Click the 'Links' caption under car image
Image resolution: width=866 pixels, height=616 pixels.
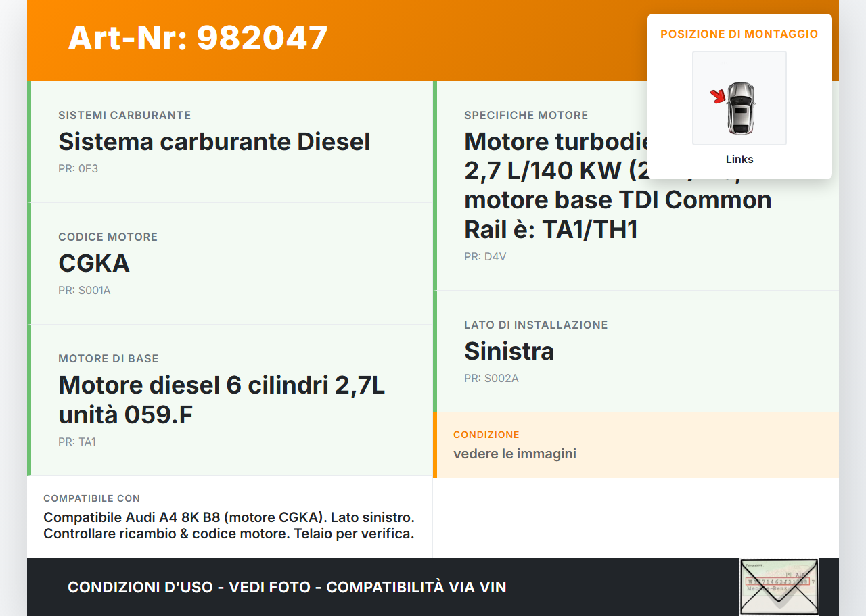point(739,160)
